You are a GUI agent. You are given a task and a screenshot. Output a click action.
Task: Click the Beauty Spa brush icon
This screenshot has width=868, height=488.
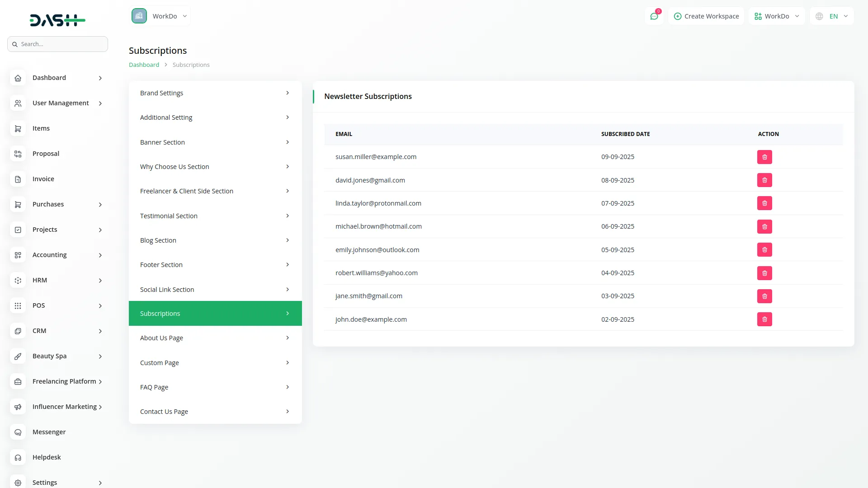[18, 356]
